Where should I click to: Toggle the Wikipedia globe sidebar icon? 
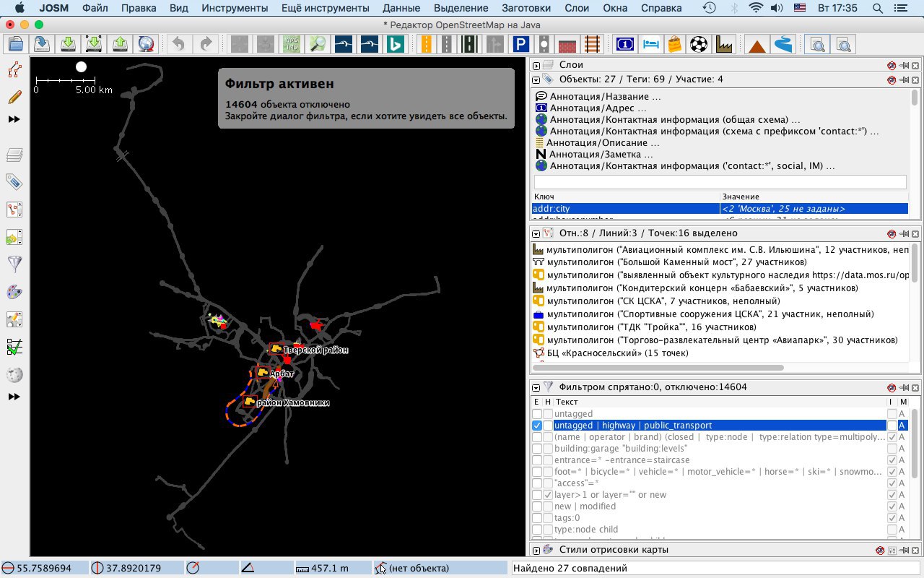[x=14, y=375]
